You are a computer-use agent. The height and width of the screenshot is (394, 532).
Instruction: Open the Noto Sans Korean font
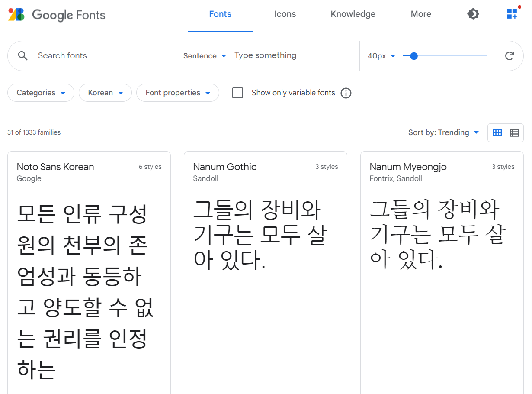point(55,167)
